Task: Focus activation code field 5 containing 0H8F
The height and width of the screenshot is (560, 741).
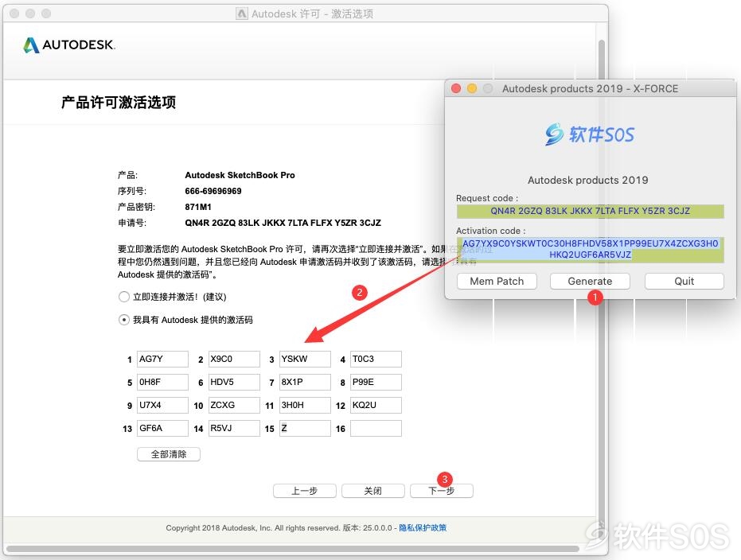Action: coord(162,382)
